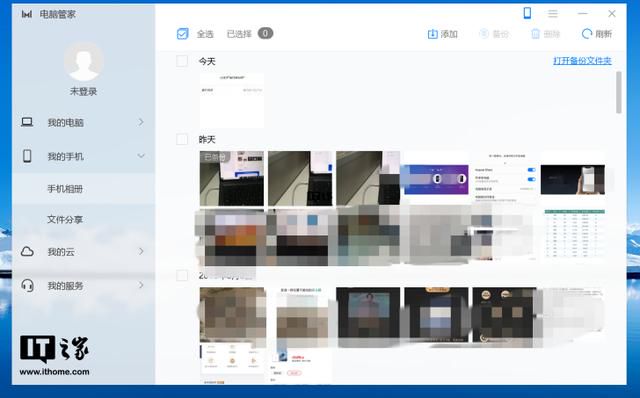Select 我的服务 sidebar label

[x=65, y=286]
